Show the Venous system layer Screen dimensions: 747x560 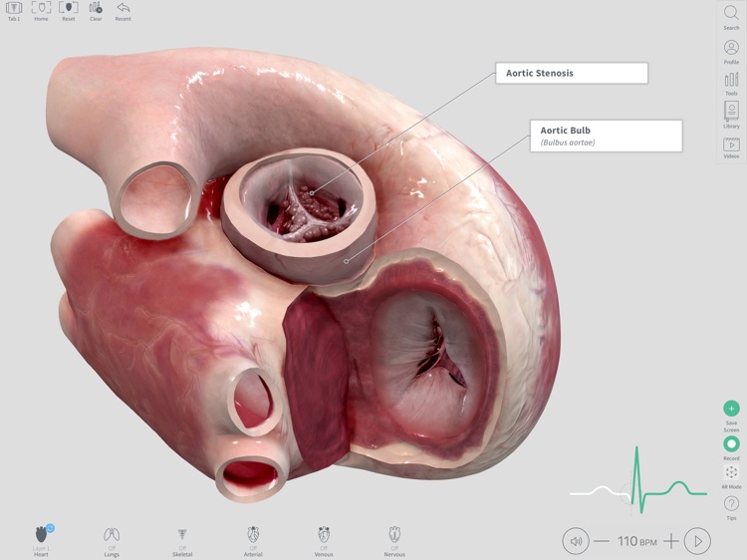(324, 536)
